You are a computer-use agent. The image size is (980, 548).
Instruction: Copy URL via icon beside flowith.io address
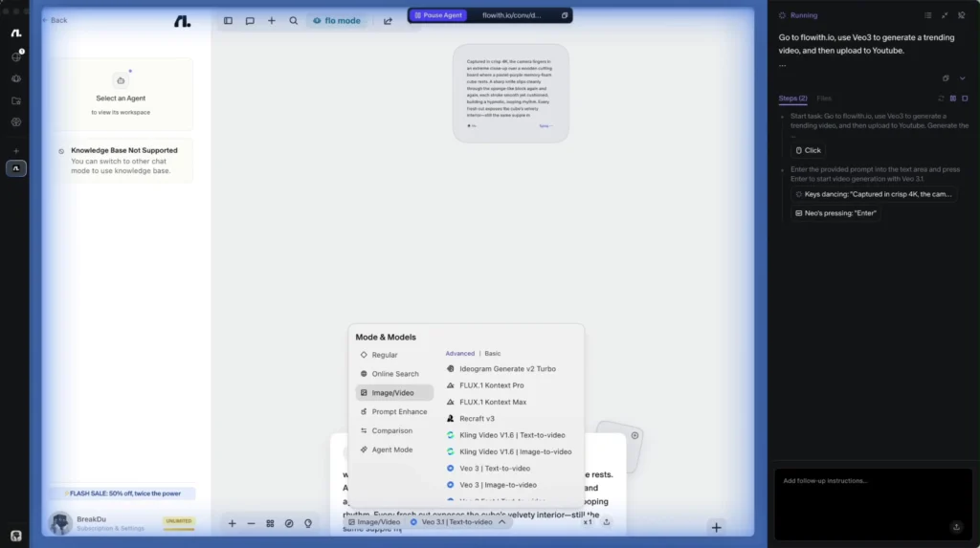(565, 15)
